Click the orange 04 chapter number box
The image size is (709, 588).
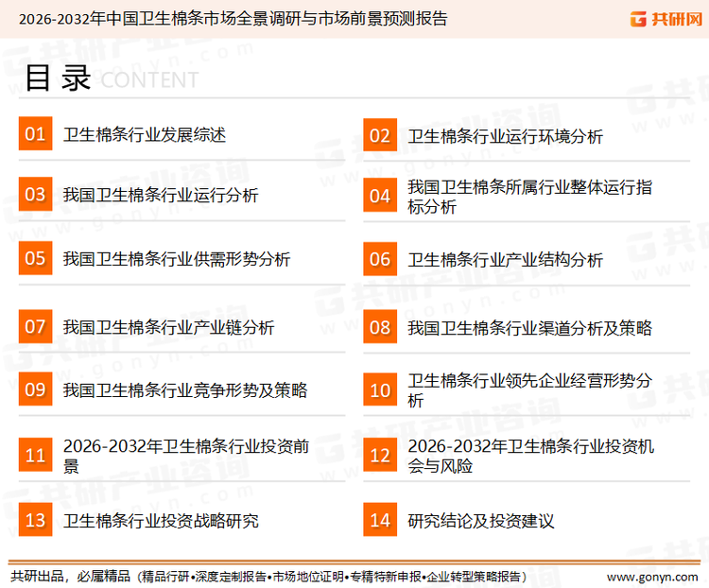click(380, 196)
